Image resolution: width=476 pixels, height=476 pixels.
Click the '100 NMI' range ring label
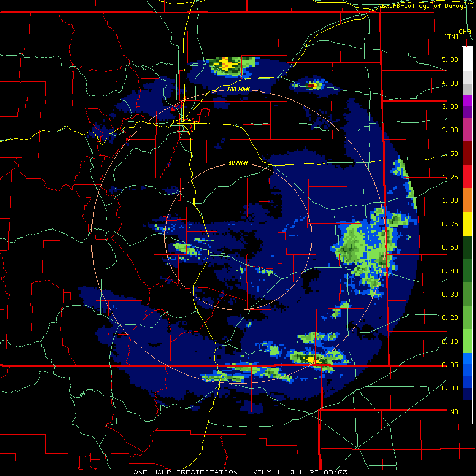click(x=238, y=89)
